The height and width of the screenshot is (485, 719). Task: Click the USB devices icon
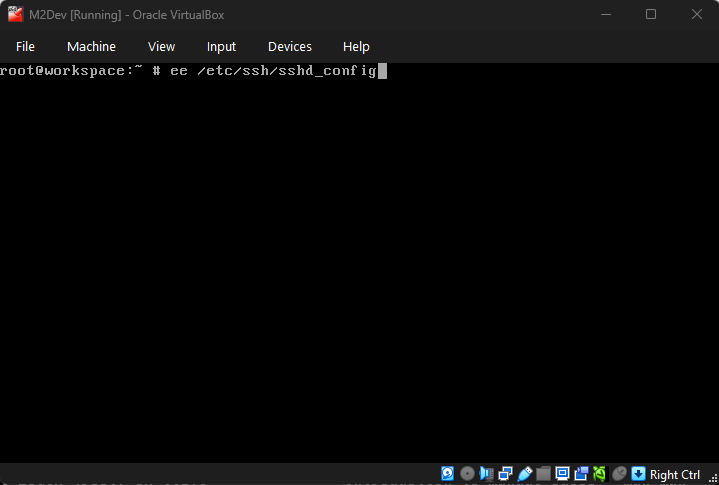point(524,474)
